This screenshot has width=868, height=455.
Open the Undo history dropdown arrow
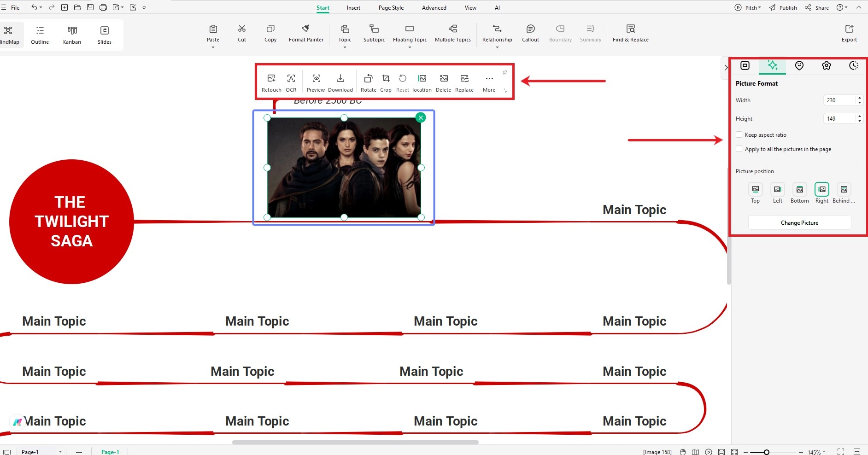click(41, 7)
